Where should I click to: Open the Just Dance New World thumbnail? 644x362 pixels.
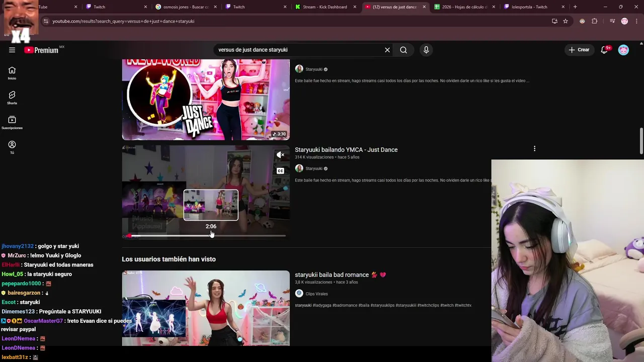tap(206, 100)
